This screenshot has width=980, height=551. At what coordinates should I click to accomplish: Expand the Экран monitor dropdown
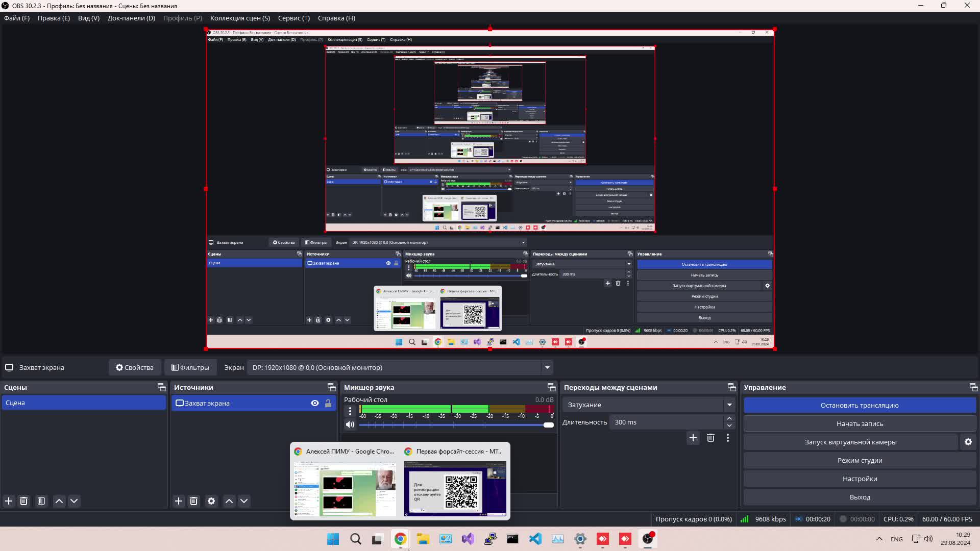(547, 367)
